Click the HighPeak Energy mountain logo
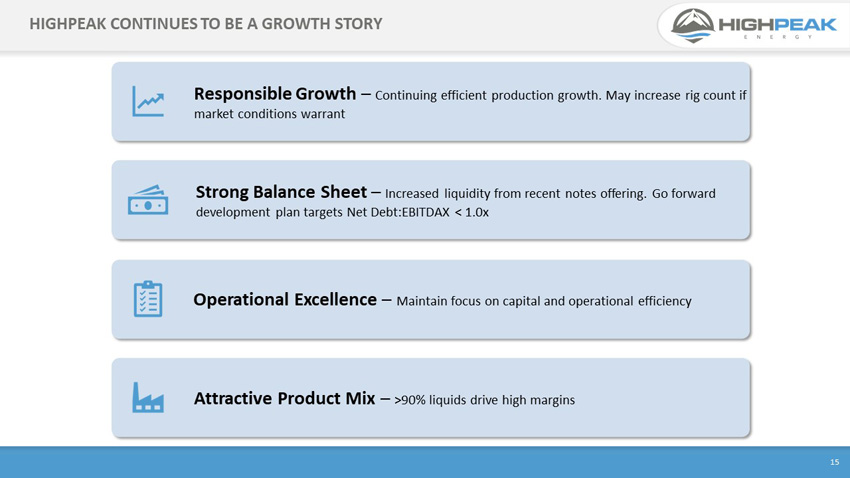The height and width of the screenshot is (478, 850). coord(693,25)
